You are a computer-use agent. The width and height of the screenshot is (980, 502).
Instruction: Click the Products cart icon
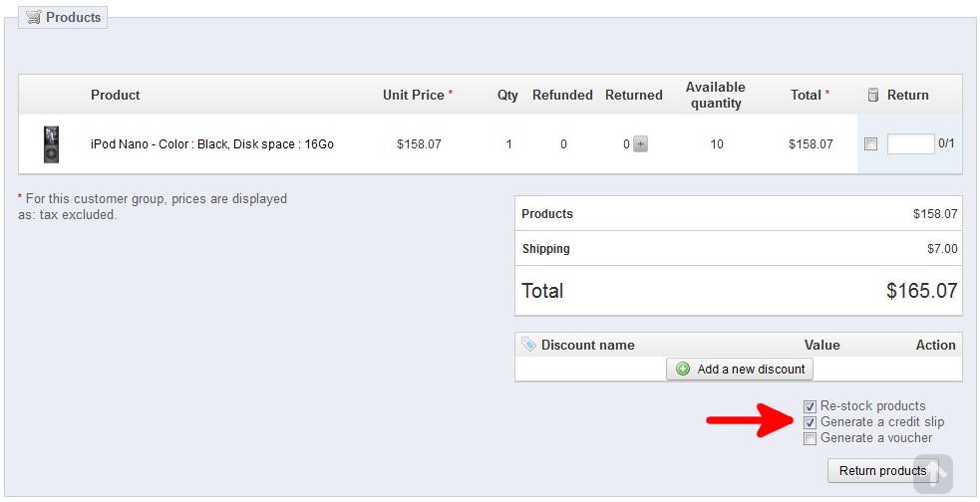click(x=34, y=18)
